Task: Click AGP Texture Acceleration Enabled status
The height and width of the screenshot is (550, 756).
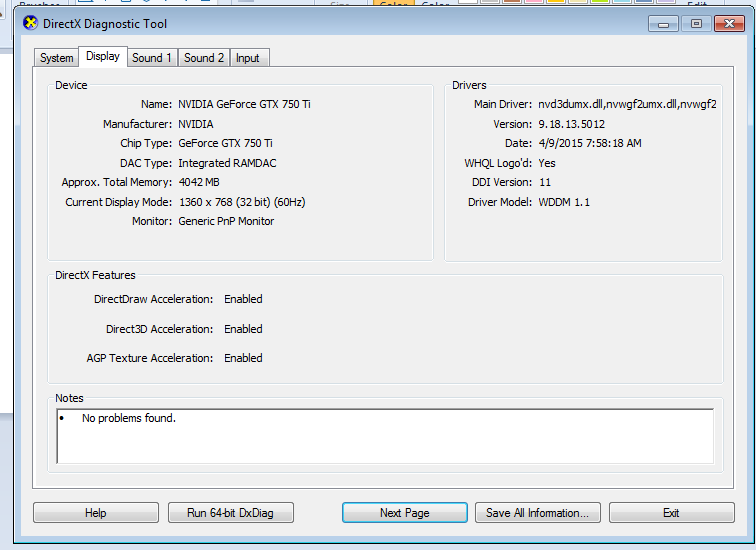Action: pos(243,358)
